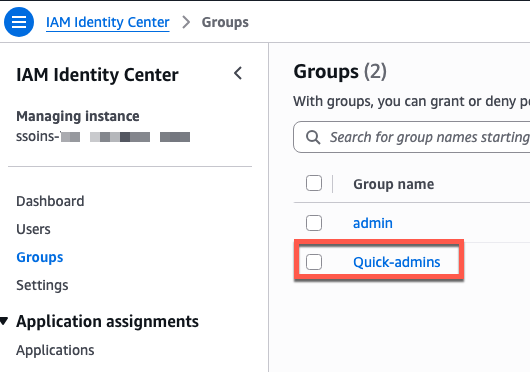Sort by the Group name column header
This screenshot has width=530, height=372.
[x=394, y=184]
